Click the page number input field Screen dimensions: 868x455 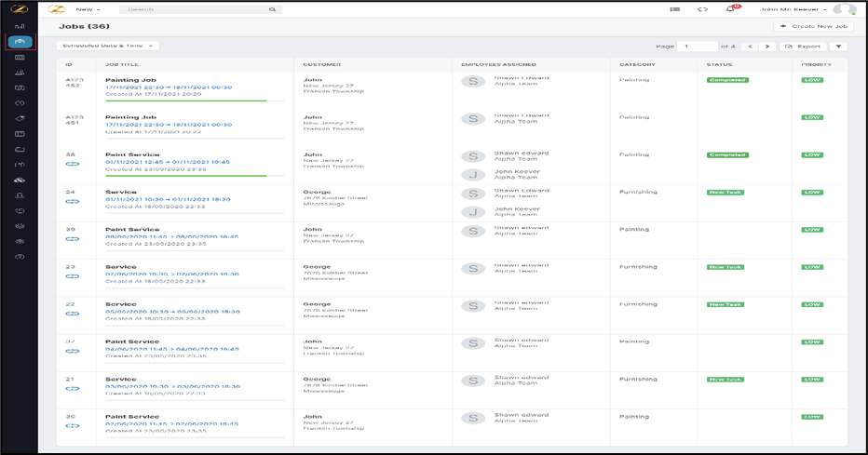(x=697, y=46)
